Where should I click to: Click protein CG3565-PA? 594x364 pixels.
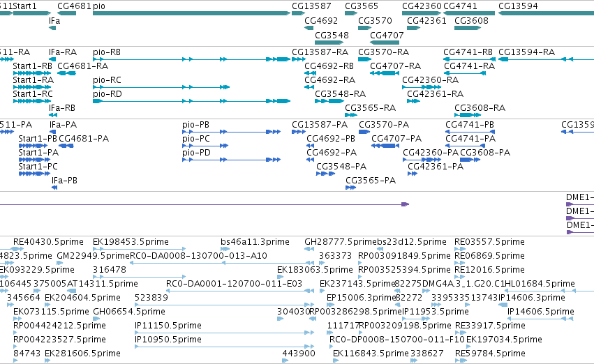pos(351,188)
